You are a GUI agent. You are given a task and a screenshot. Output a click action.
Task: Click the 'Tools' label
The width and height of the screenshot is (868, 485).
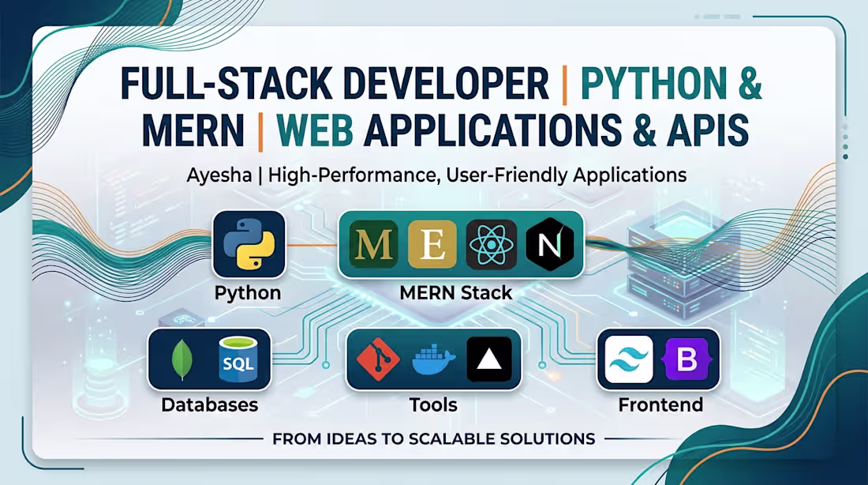pos(433,404)
